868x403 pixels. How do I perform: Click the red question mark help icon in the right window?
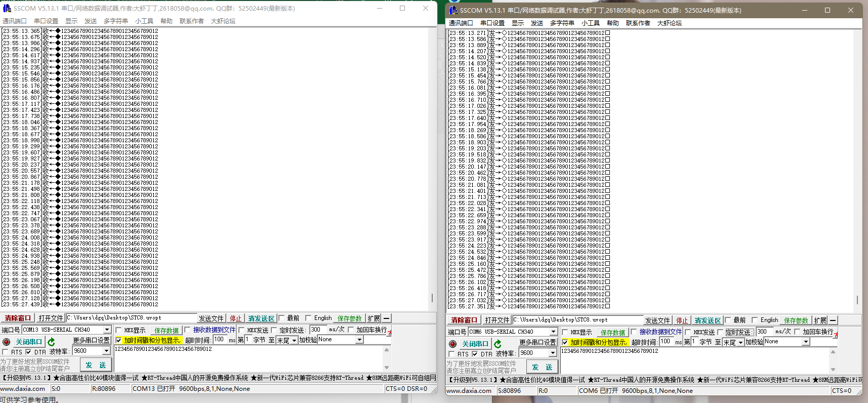coord(836,334)
